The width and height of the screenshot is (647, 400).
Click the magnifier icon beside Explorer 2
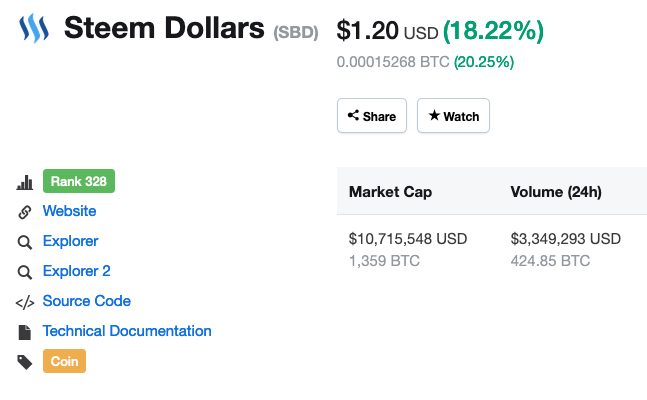pyautogui.click(x=25, y=272)
